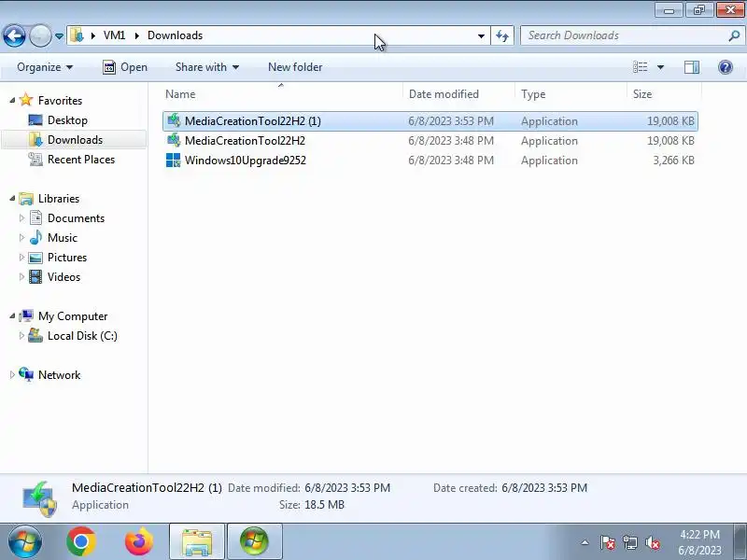Click Open in the toolbar
747x560 pixels.
pos(125,67)
